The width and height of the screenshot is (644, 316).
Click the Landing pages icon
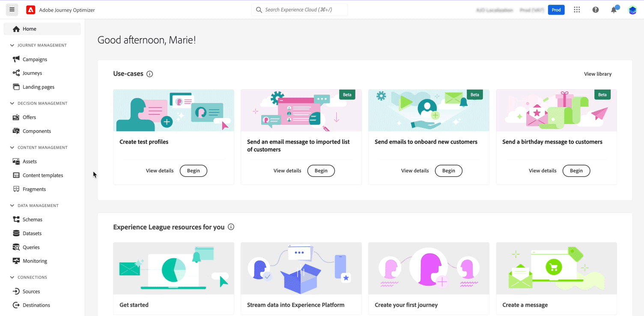coord(16,87)
